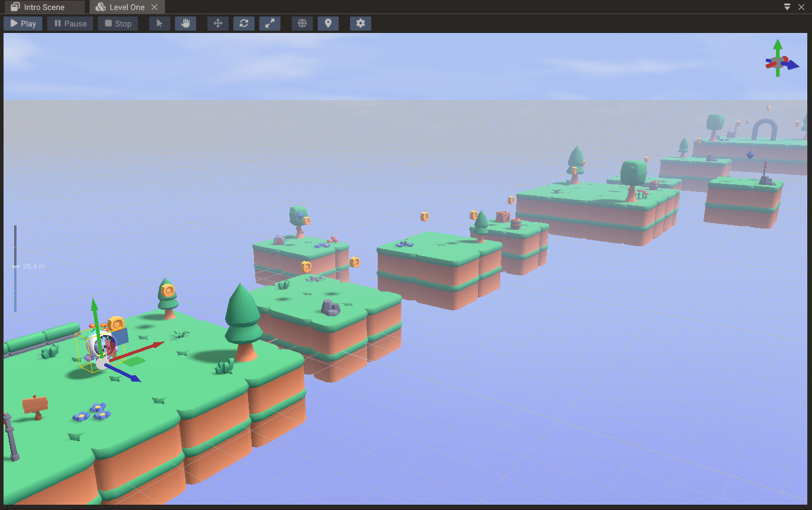Click the Intro Scene tab icon
812x510 pixels.
pyautogui.click(x=15, y=7)
